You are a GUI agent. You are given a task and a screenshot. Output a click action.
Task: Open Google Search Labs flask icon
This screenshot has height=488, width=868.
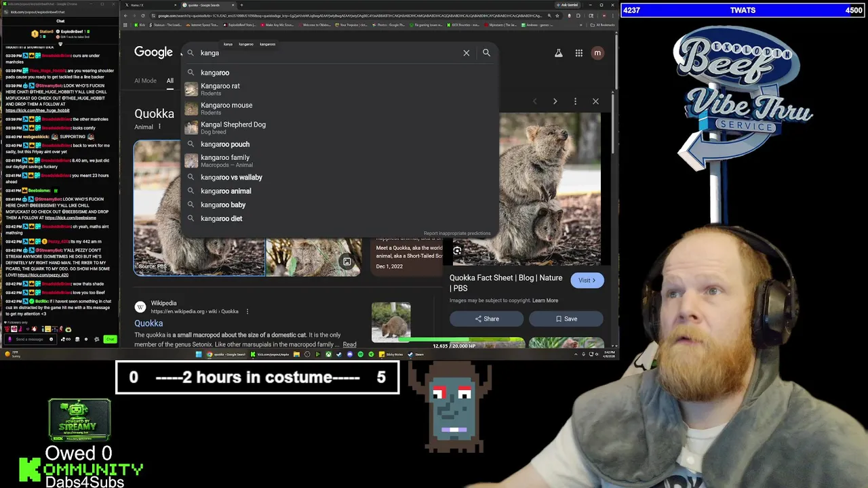coord(559,53)
